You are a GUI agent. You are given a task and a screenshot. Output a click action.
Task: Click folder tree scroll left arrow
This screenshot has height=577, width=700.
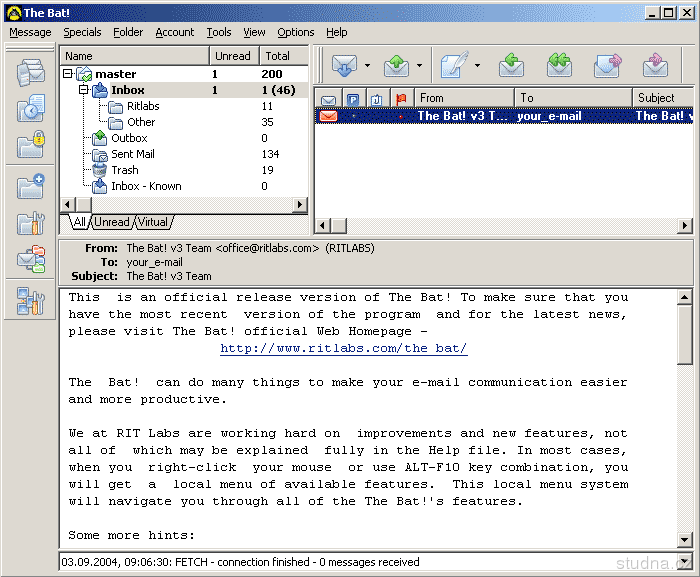(67, 205)
